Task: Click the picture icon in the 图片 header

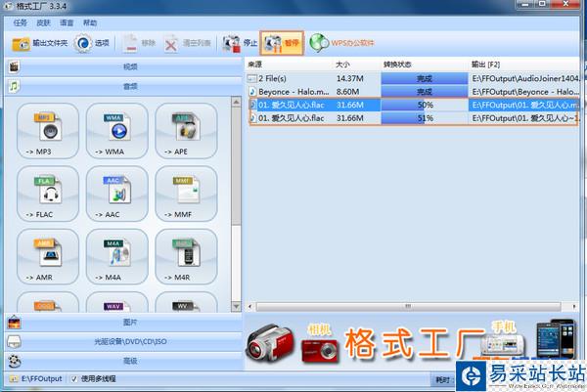Action: [15, 322]
